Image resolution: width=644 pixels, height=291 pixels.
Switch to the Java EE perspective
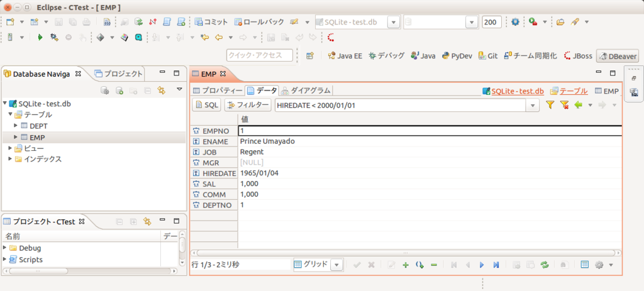click(345, 56)
